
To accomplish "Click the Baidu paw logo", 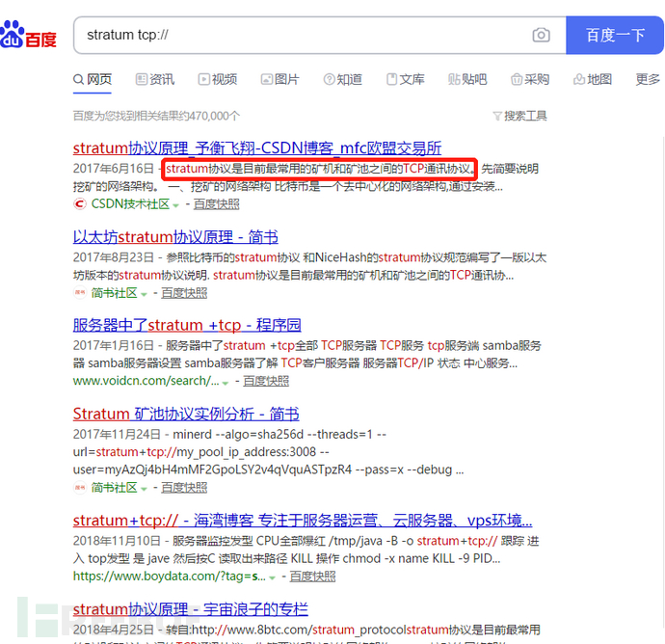I will 28,35.
